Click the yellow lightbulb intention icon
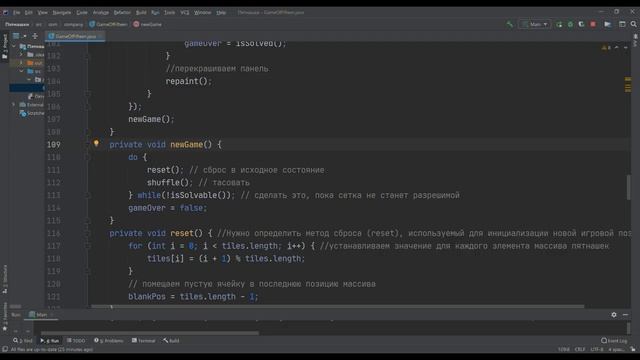This screenshot has height=360, width=640. pyautogui.click(x=96, y=143)
